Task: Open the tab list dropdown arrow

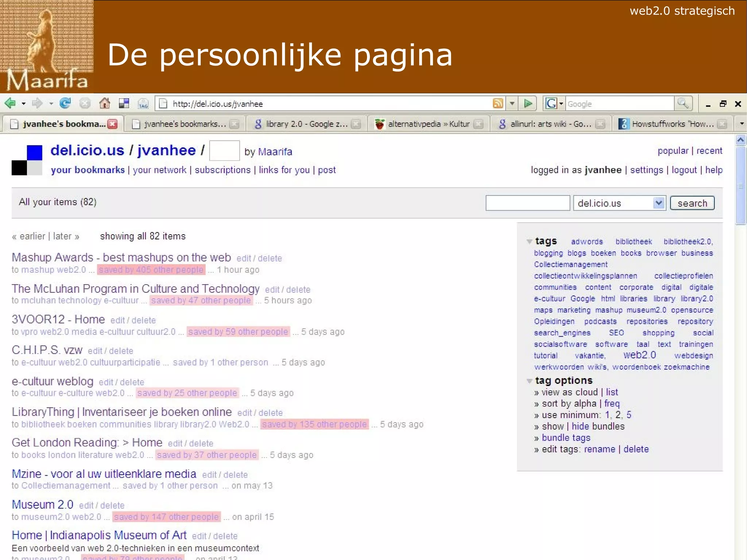Action: pos(742,124)
